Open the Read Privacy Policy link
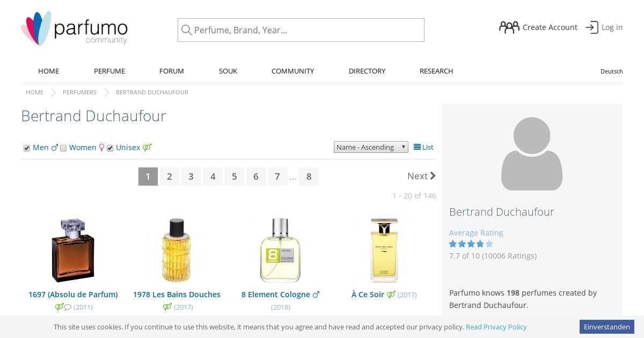The image size is (644, 338). (x=496, y=327)
